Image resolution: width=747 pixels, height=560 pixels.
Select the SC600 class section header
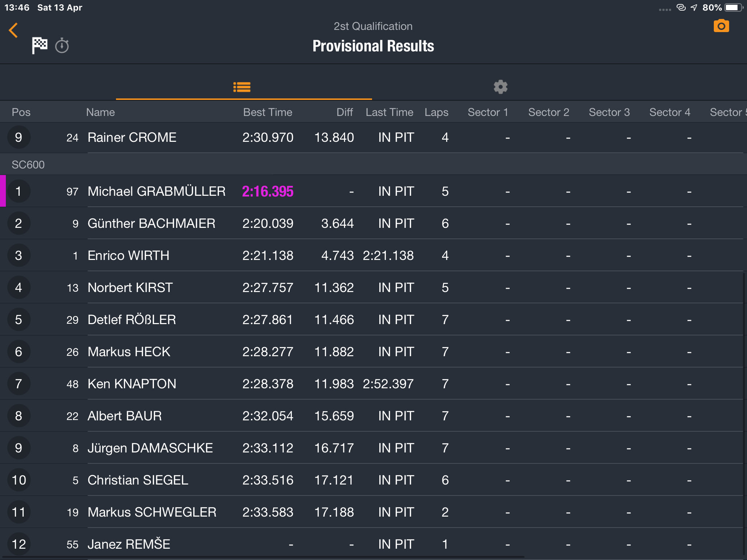(x=373, y=164)
